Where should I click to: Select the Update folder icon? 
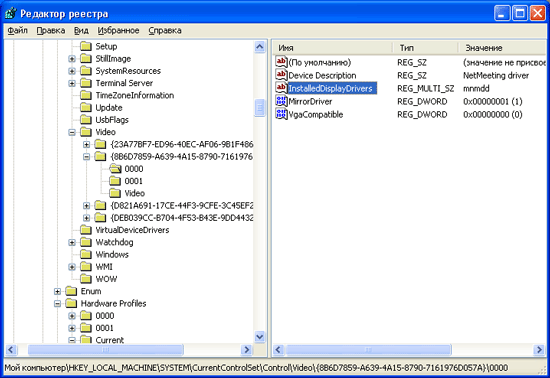pyautogui.click(x=86, y=107)
